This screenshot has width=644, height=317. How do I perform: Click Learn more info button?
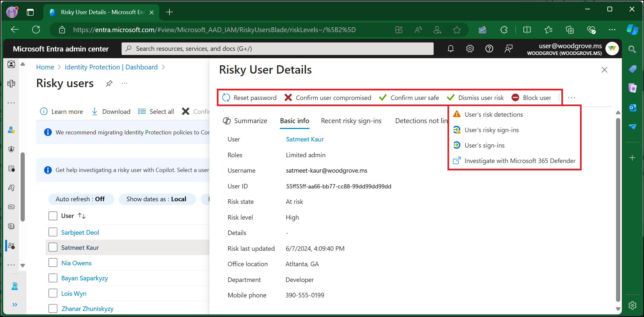tap(61, 112)
